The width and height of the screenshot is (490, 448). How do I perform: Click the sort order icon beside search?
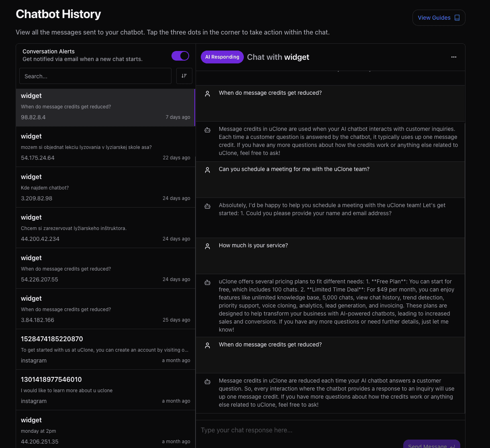point(184,76)
